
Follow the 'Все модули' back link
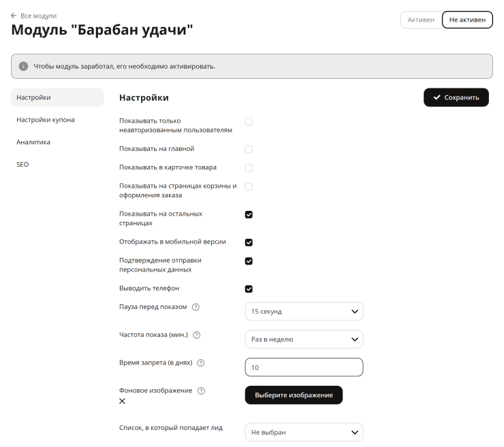tap(39, 16)
